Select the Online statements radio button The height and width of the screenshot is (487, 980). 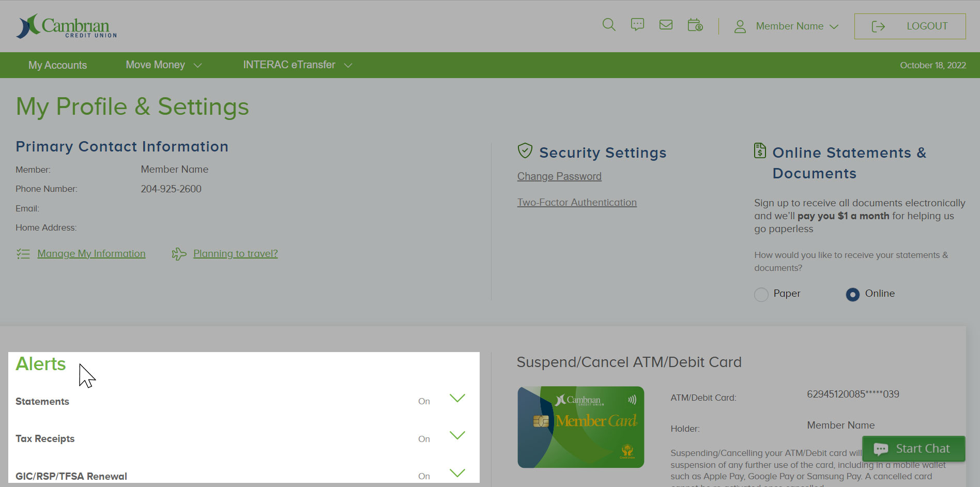click(x=852, y=294)
